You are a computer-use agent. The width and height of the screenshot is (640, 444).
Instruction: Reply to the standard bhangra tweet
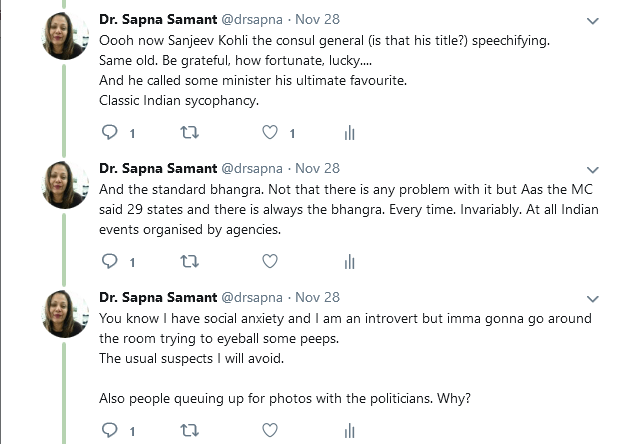[x=110, y=262]
